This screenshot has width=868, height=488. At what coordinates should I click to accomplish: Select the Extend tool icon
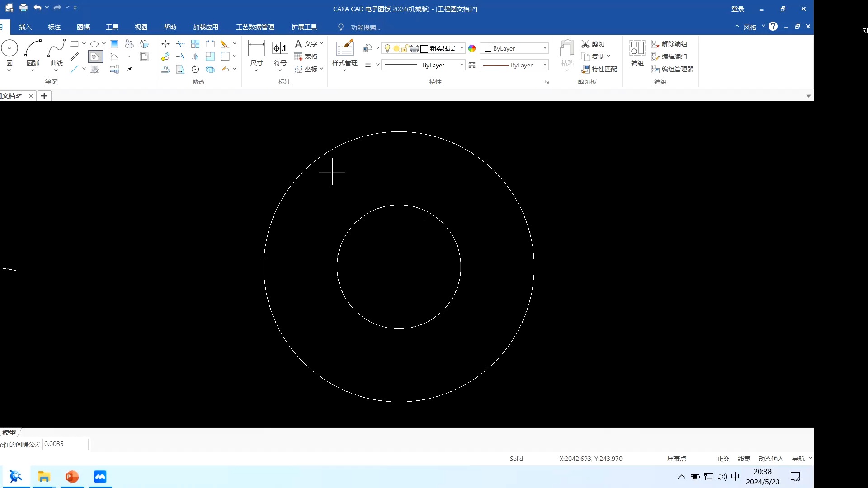180,56
